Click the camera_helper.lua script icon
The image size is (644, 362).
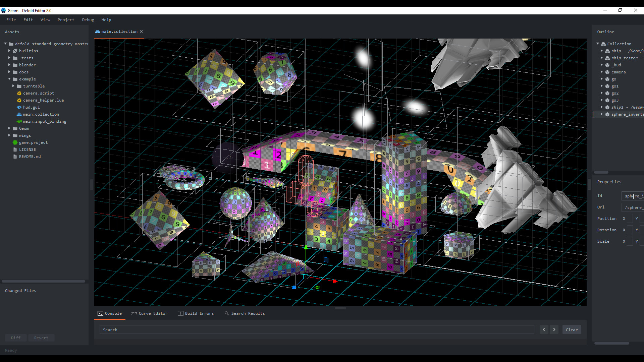(19, 100)
